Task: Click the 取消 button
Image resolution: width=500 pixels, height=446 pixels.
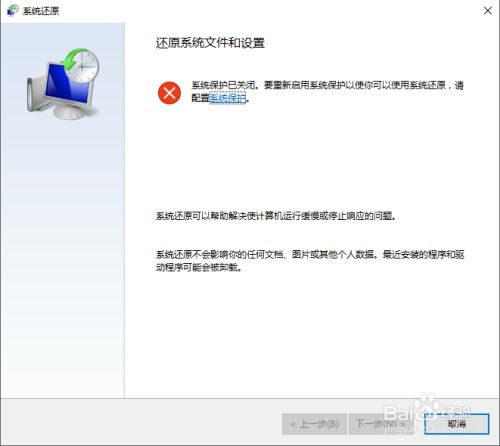Action: click(x=456, y=424)
